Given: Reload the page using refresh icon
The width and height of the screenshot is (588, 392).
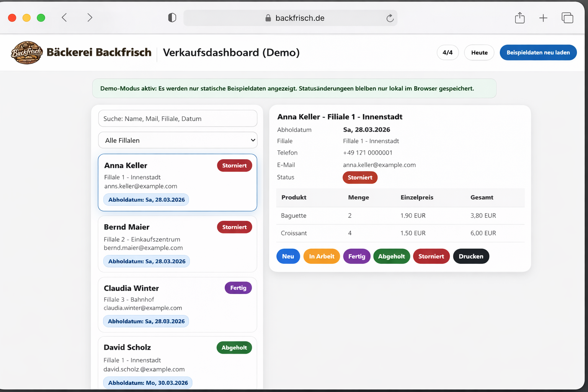Looking at the screenshot, I should click(x=390, y=18).
